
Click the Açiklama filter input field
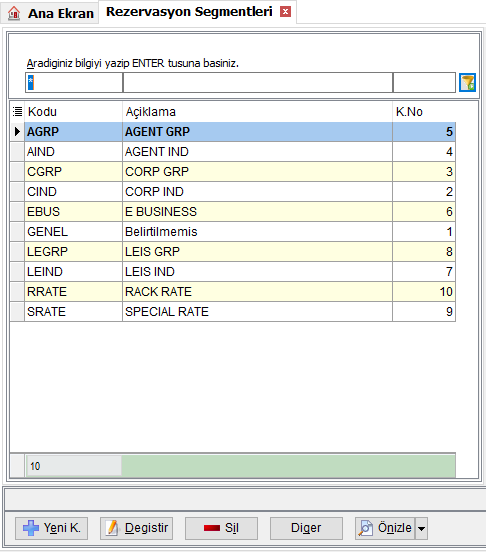coord(258,83)
